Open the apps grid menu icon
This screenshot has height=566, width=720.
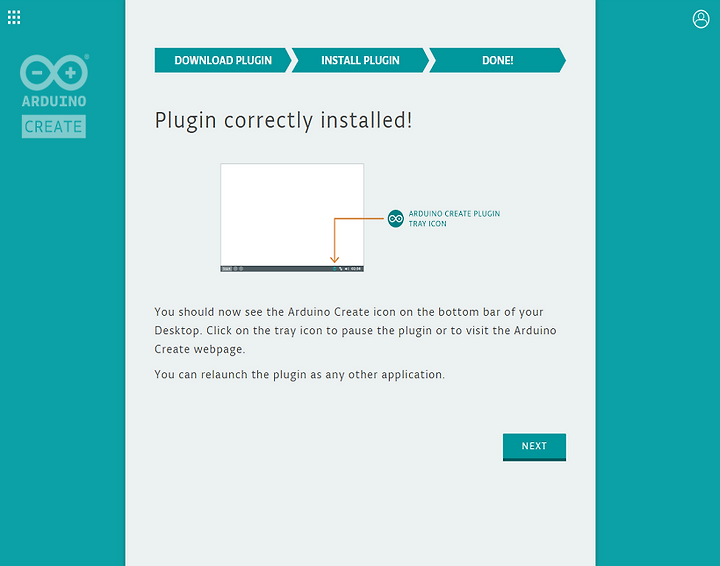point(14,17)
